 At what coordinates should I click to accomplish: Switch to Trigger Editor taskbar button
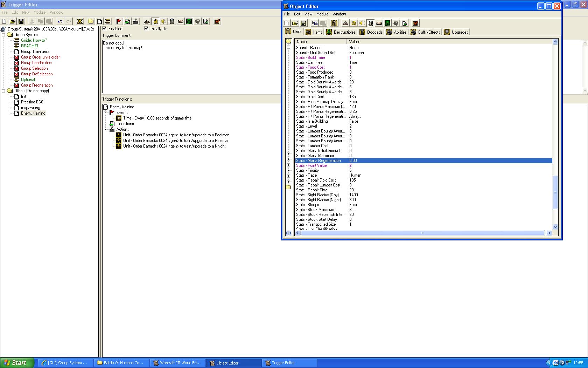point(289,363)
